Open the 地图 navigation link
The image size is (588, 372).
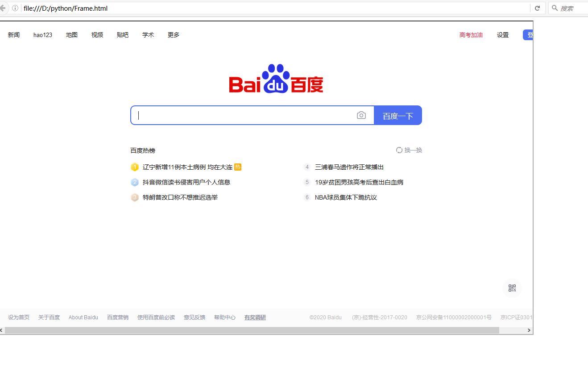tap(72, 35)
